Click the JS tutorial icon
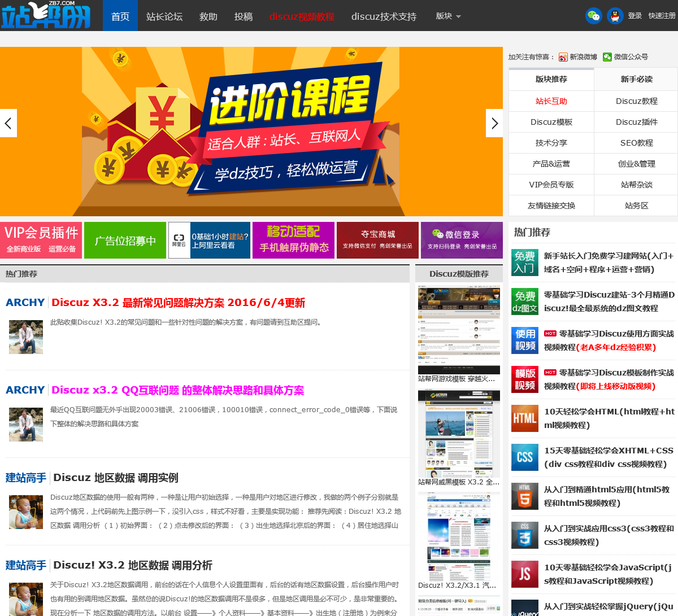Image resolution: width=678 pixels, height=616 pixels. [524, 574]
